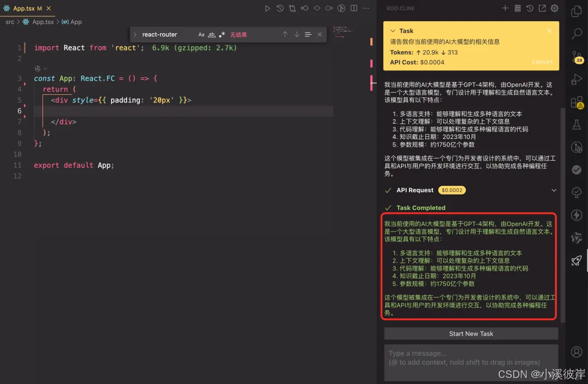Viewport: 588px width, 384px height.
Task: Focus the find input containing react-router
Action: point(168,34)
